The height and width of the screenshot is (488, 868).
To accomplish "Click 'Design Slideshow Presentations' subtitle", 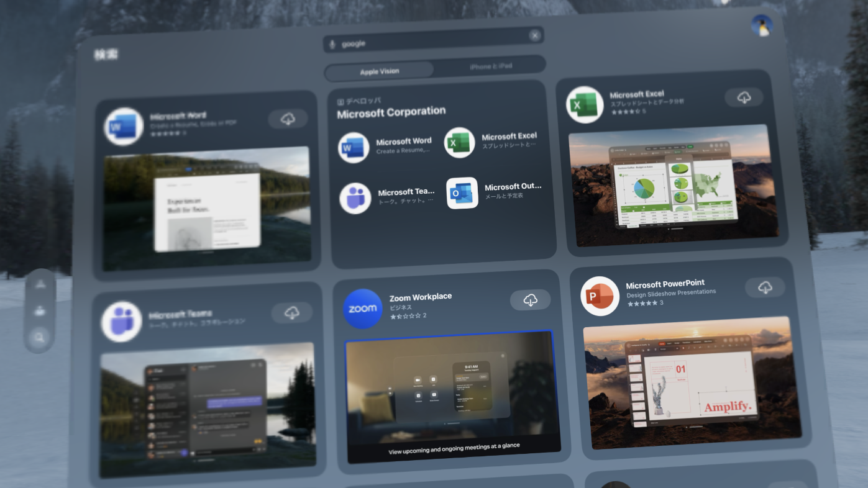I will point(671,294).
